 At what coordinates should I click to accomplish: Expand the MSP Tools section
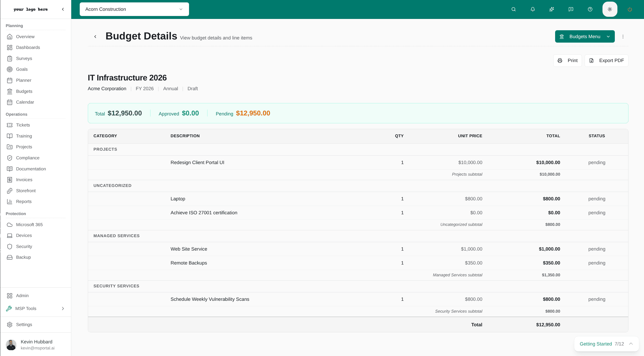tap(36, 308)
